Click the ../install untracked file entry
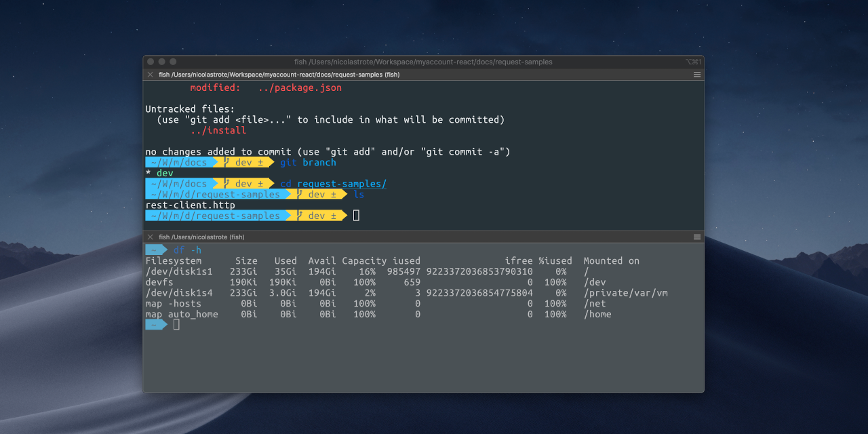This screenshot has width=868, height=434. pos(218,130)
